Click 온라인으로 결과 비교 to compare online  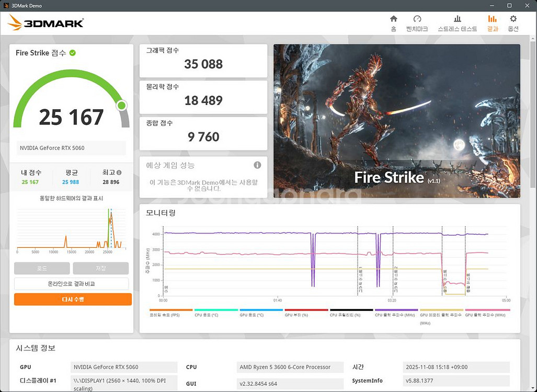click(x=72, y=283)
